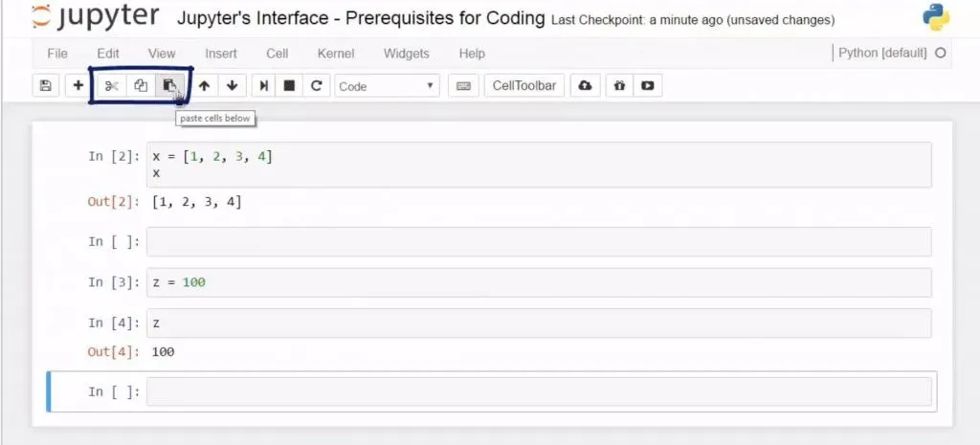The width and height of the screenshot is (980, 445).
Task: Open the command palette keyboard icon
Action: tap(464, 86)
